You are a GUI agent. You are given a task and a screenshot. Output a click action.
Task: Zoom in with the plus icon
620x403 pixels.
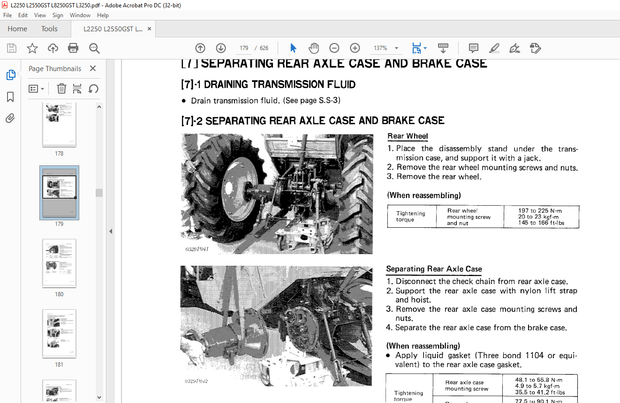(355, 48)
